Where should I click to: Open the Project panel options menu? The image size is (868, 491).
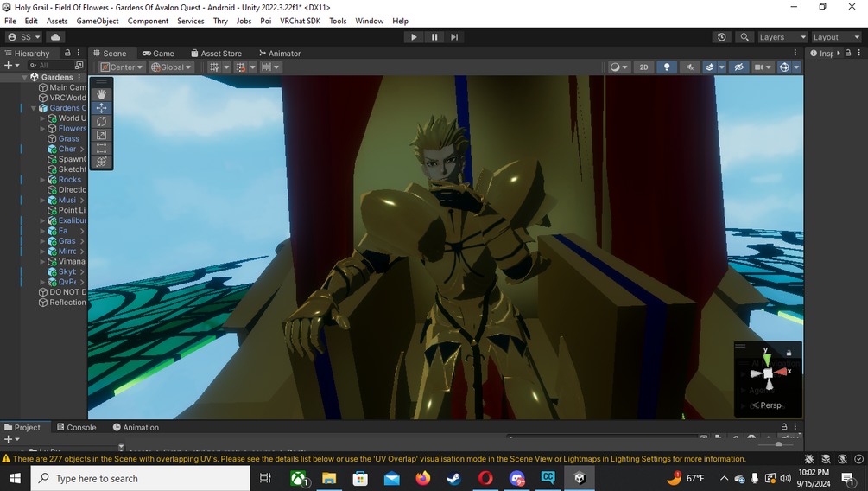[x=795, y=427]
